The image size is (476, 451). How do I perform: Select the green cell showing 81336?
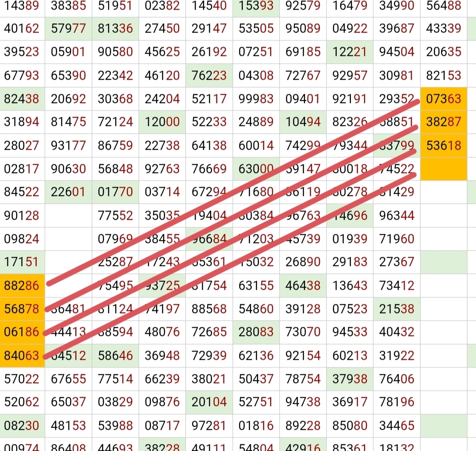pyautogui.click(x=115, y=29)
